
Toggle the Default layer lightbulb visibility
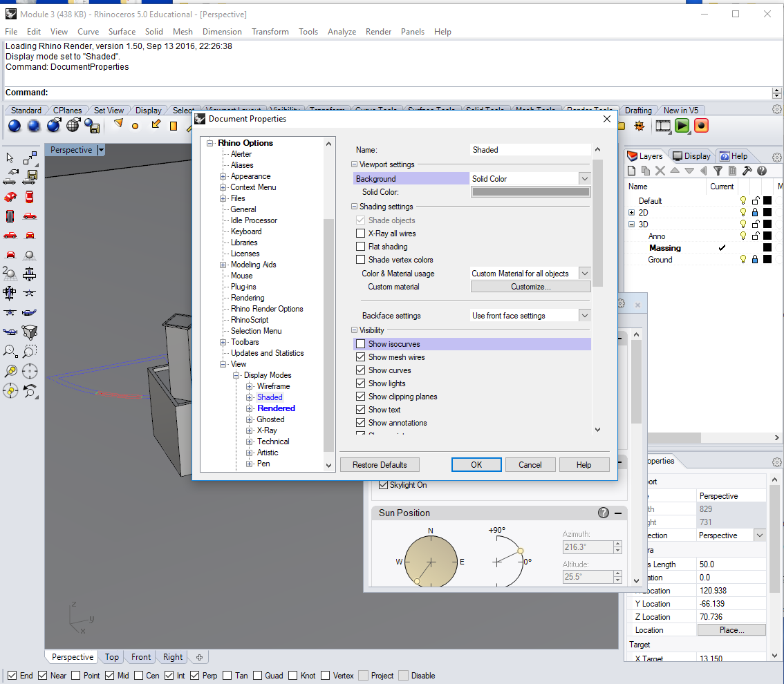[743, 200]
